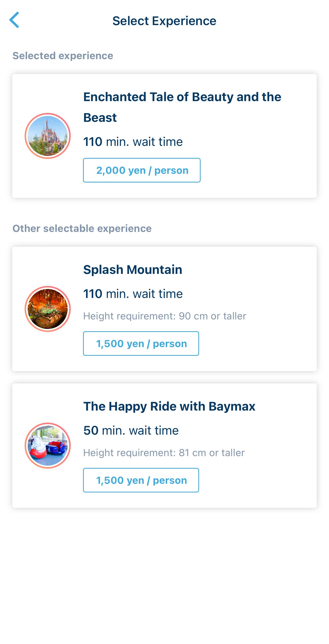Choose Splash Mountain's 1,500 yen / person button
This screenshot has width=329, height=644.
coord(141,344)
